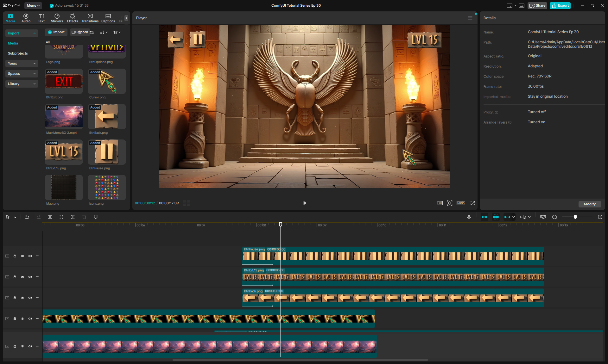Image resolution: width=608 pixels, height=364 pixels.
Task: Open the Menu dropdown in title bar
Action: click(x=33, y=5)
